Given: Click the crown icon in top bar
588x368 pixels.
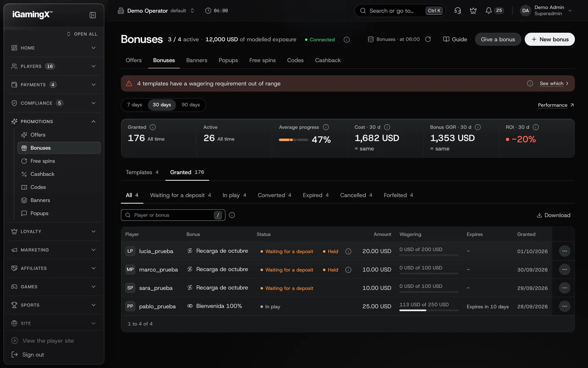Looking at the screenshot, I should pos(473,11).
